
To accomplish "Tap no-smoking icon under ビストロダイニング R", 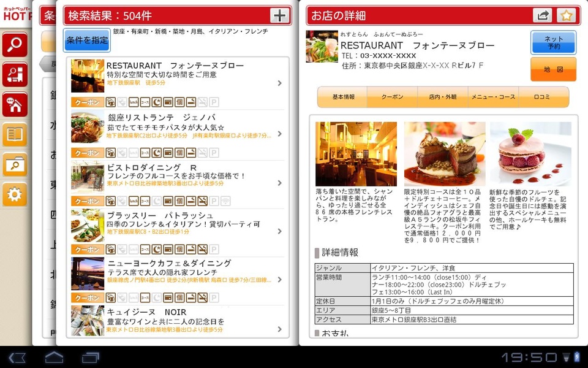I will (x=203, y=201).
